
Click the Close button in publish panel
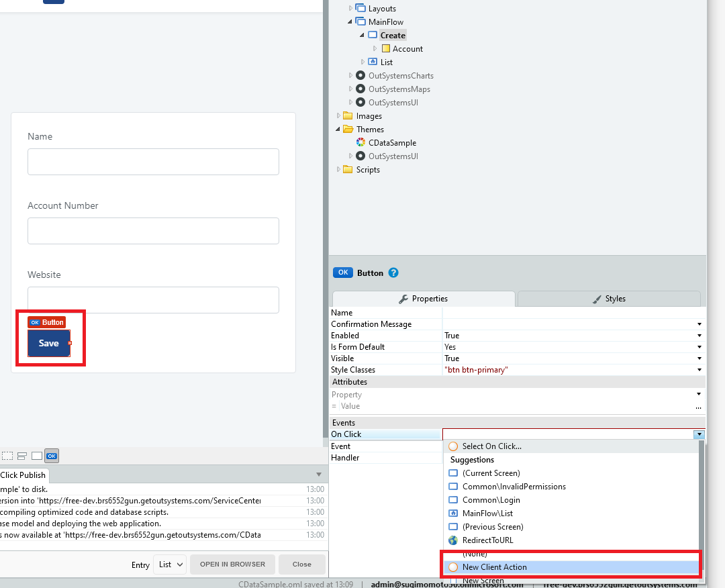(x=302, y=565)
